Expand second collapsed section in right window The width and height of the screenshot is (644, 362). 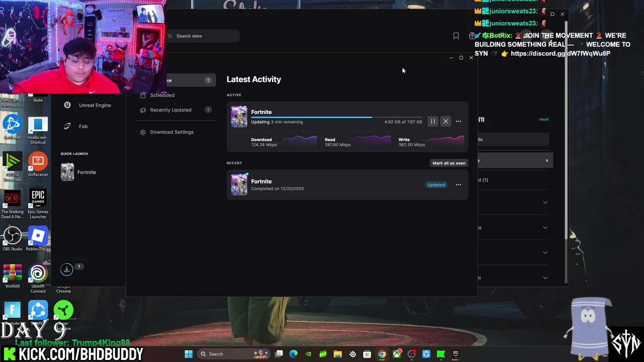tap(545, 227)
